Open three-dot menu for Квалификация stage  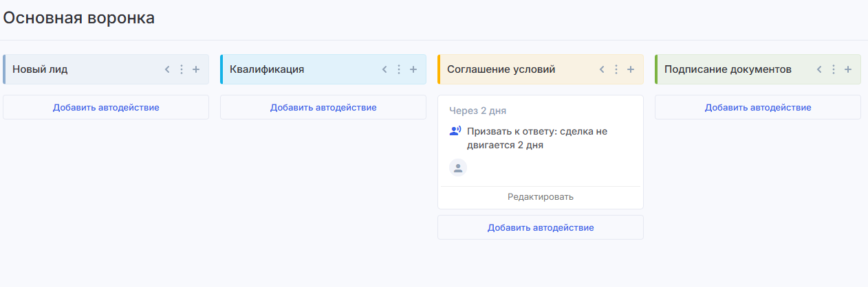point(399,69)
